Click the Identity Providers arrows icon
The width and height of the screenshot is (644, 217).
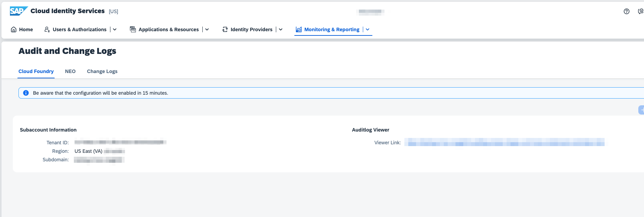[225, 29]
